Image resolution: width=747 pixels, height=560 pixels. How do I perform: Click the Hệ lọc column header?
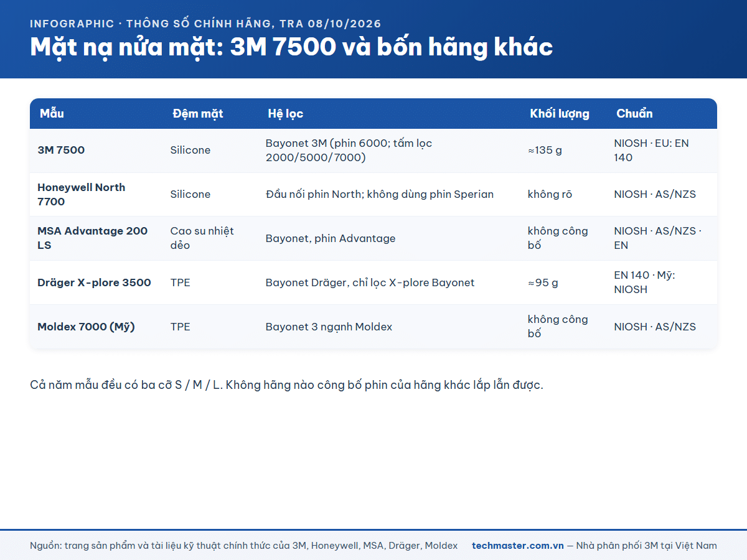tap(286, 114)
